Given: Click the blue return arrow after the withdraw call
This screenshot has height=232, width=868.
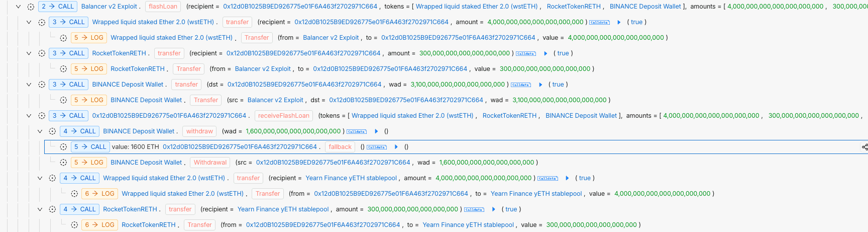Looking at the screenshot, I should 376,131.
